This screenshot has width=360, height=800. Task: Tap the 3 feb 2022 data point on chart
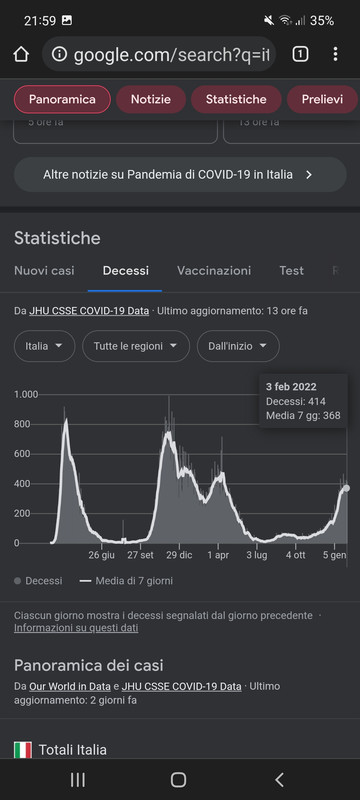tap(347, 488)
